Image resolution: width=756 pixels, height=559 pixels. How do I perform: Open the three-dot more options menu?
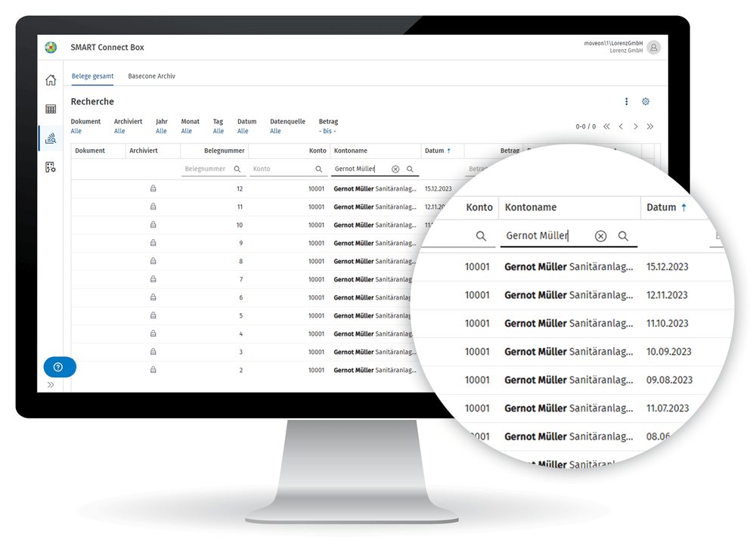click(x=626, y=102)
